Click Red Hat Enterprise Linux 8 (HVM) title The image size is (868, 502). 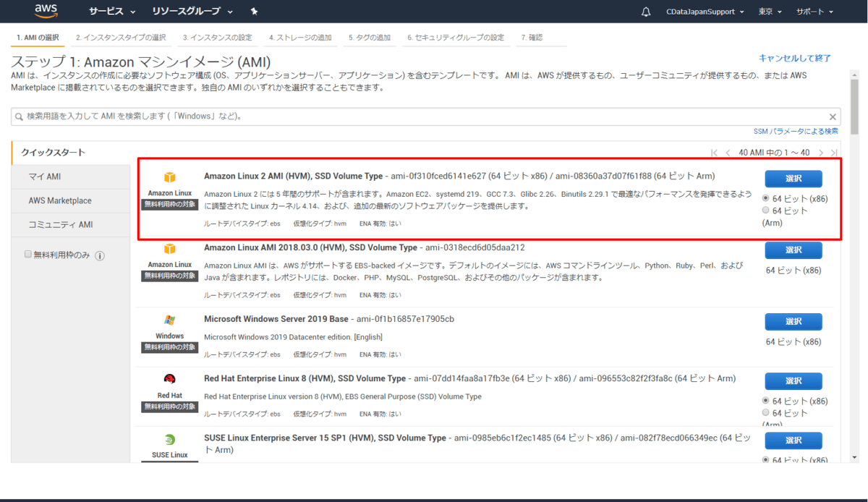coord(305,378)
